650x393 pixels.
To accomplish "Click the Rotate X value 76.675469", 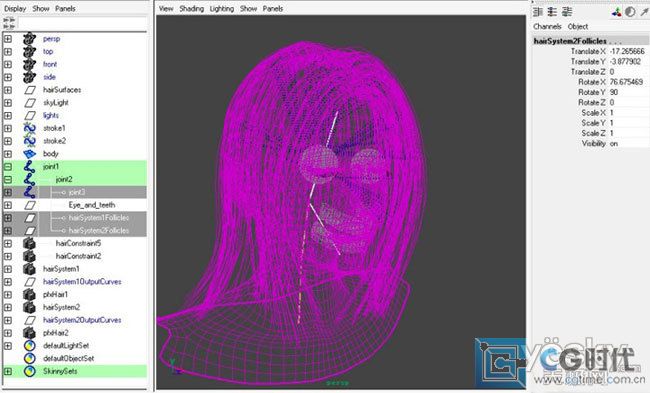I will point(626,82).
